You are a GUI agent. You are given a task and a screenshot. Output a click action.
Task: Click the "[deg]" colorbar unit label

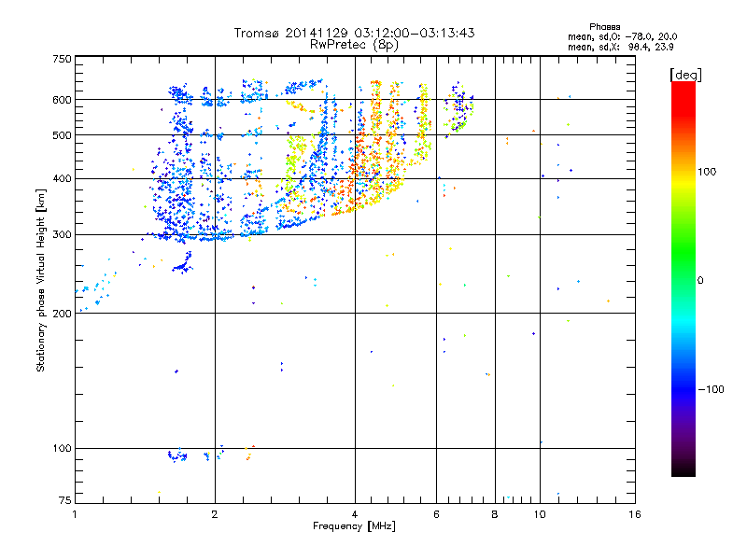tap(685, 75)
